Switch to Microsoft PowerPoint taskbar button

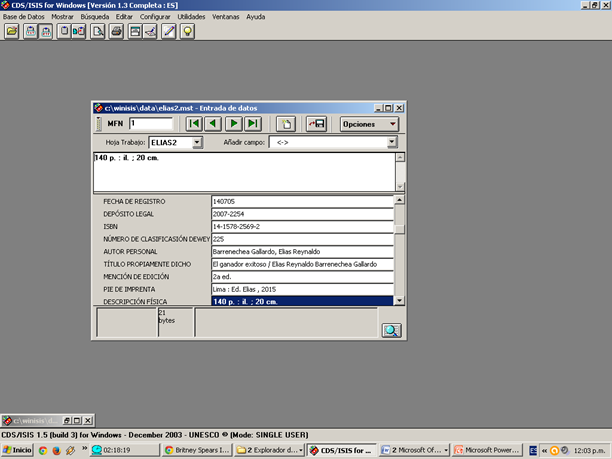pos(487,450)
